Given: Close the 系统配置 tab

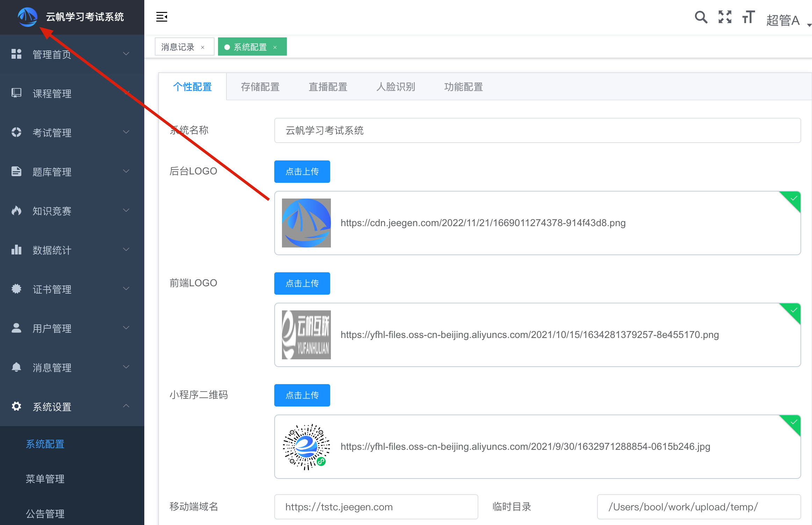Looking at the screenshot, I should coord(275,47).
